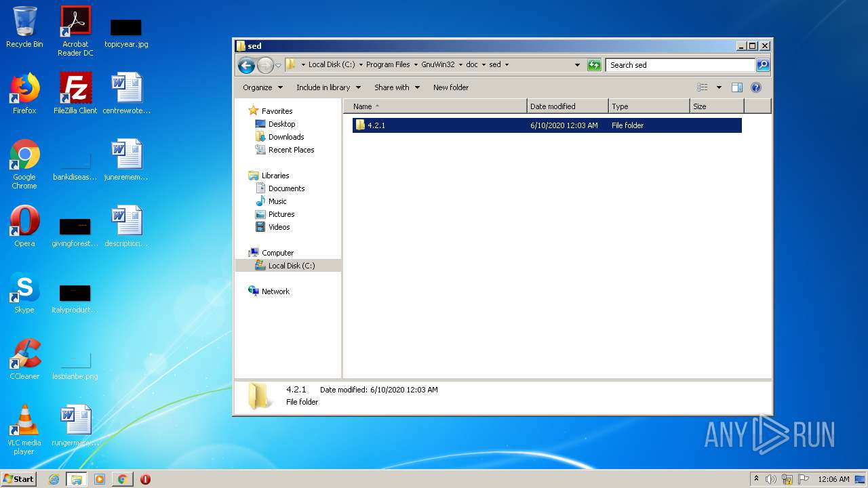Open volume control in system tray

(771, 479)
